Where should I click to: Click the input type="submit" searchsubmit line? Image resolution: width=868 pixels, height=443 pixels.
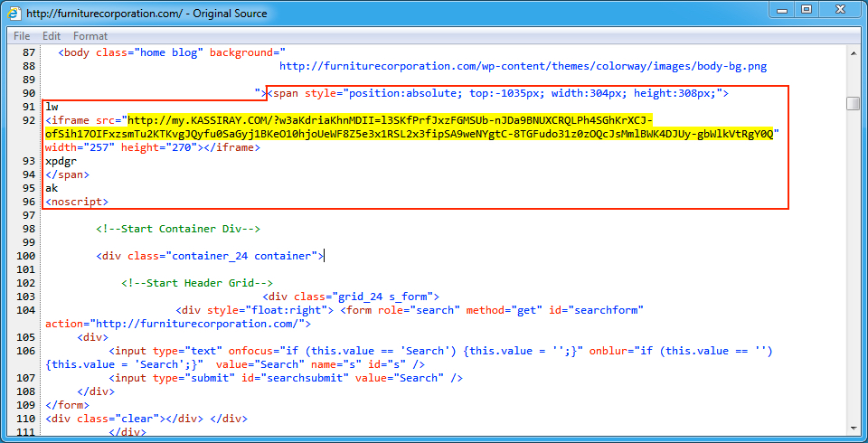(286, 378)
